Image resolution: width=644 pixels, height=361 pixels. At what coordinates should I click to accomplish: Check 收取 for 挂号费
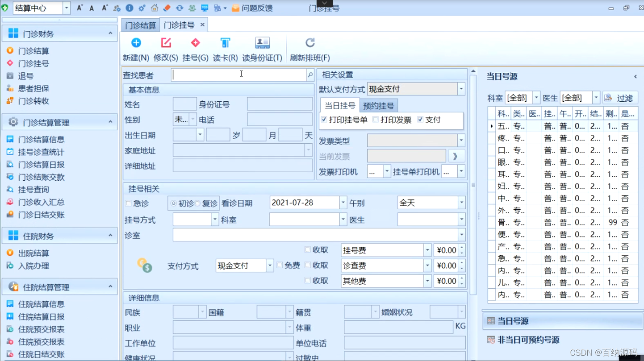point(308,250)
